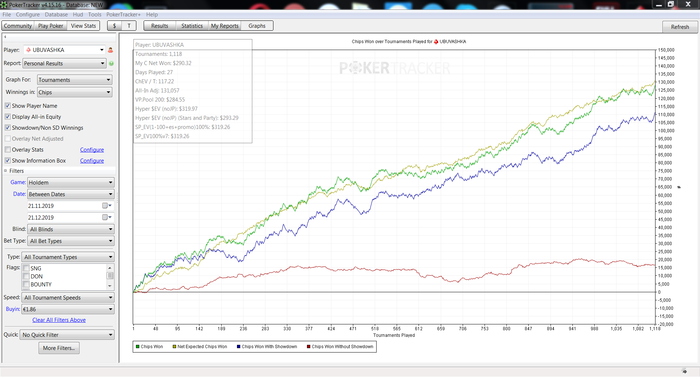Select the View Stats tab

pos(83,26)
